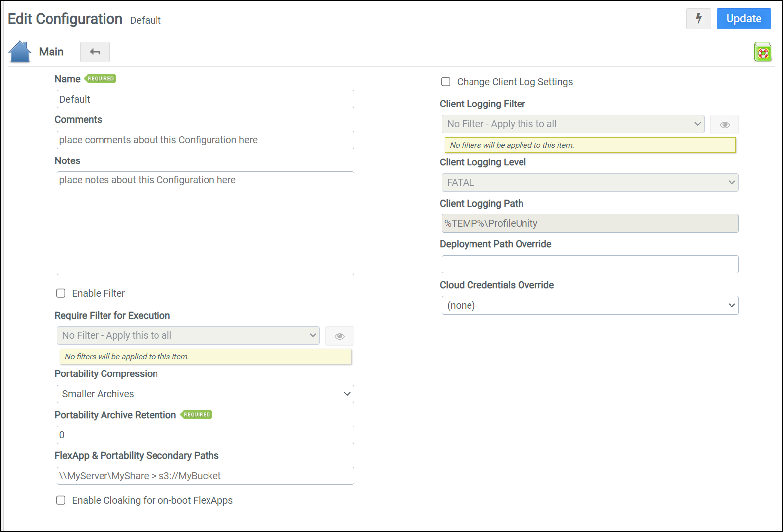Screen dimensions: 783x532
Task: Enable the Change Client Log Settings checkbox
Action: click(x=446, y=82)
